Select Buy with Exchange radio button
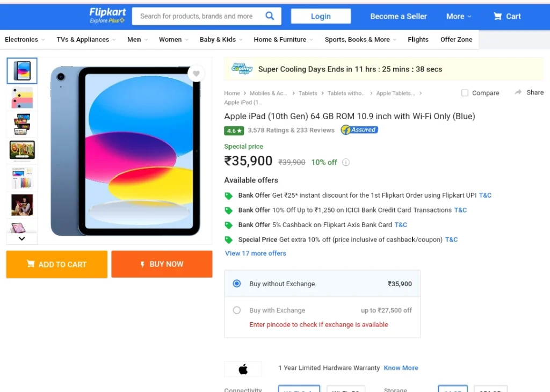The height and width of the screenshot is (392, 550). [x=237, y=310]
